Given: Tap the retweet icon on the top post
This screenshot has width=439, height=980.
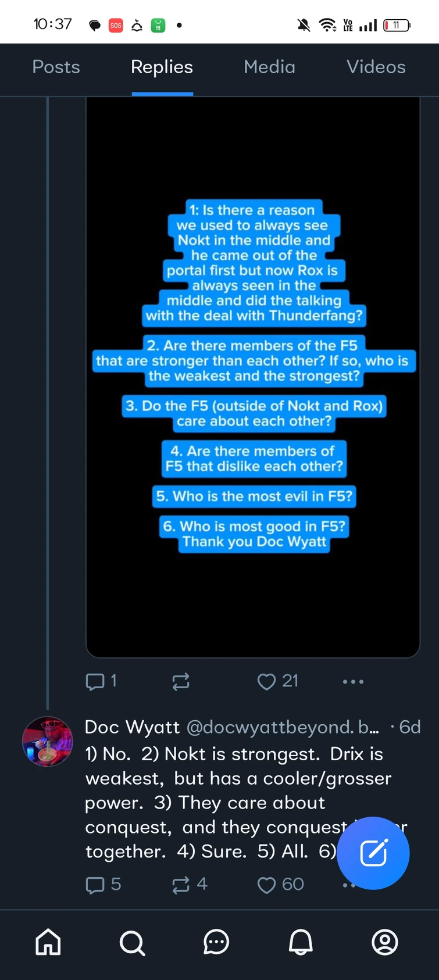Looking at the screenshot, I should (180, 681).
